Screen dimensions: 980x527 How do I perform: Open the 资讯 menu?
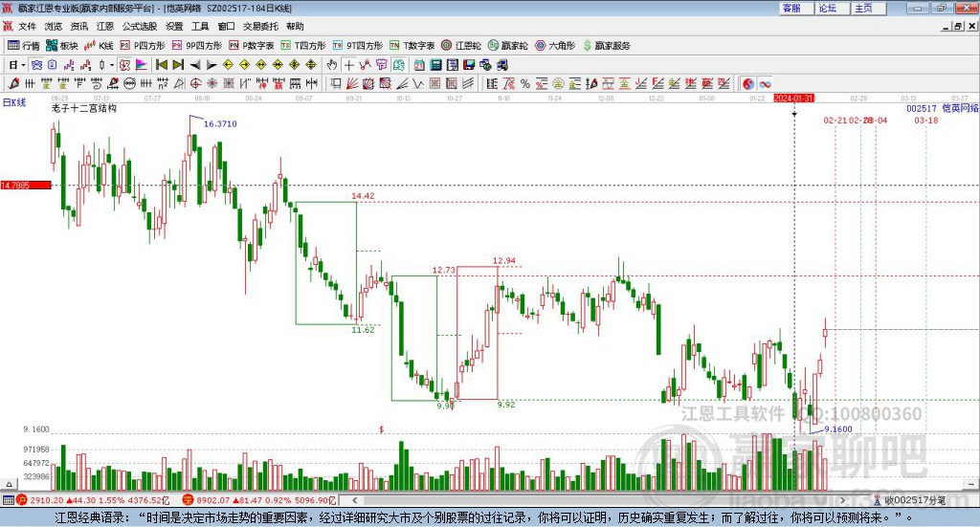[x=78, y=26]
